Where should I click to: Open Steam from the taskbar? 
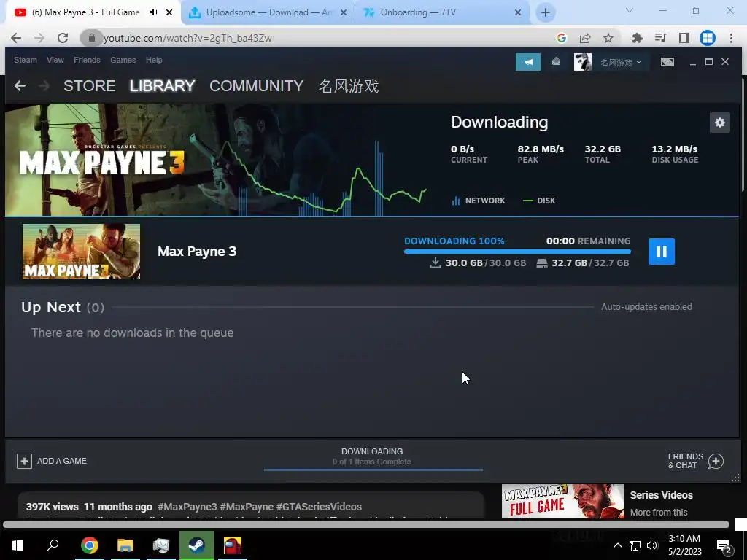click(196, 545)
